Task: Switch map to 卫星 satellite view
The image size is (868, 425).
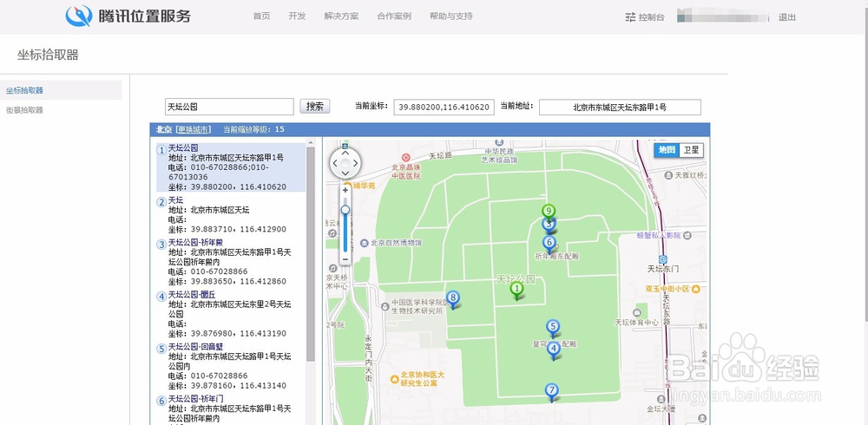Action: [x=691, y=150]
